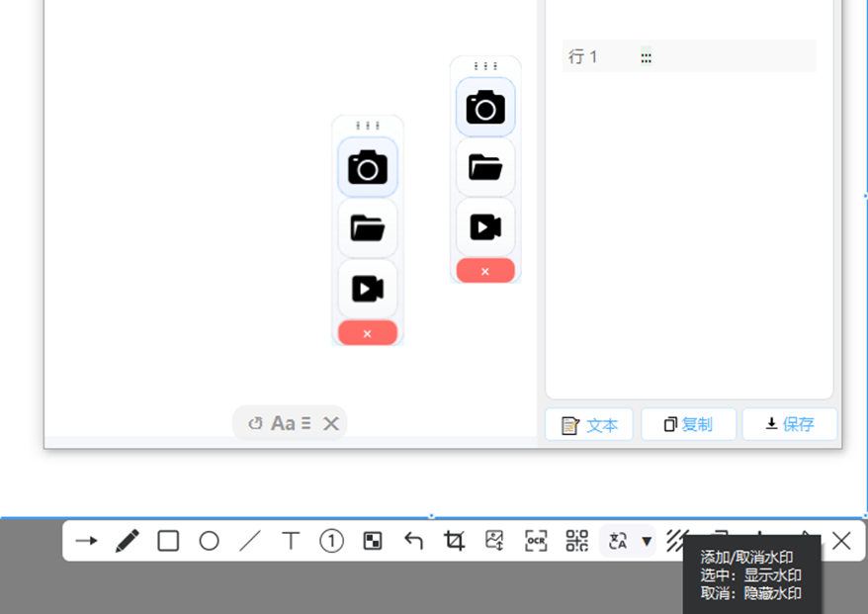Click folder icon in panel above Aa bar
The width and height of the screenshot is (868, 614).
point(368,228)
